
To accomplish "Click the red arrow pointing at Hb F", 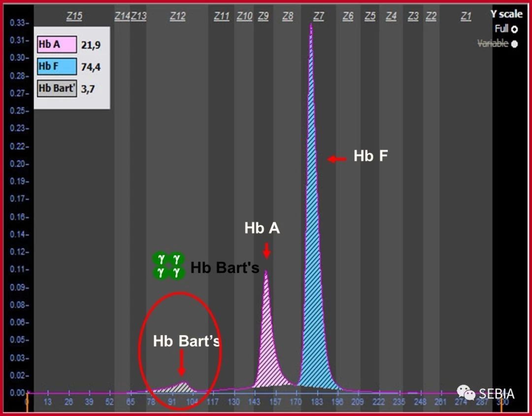I will point(337,159).
